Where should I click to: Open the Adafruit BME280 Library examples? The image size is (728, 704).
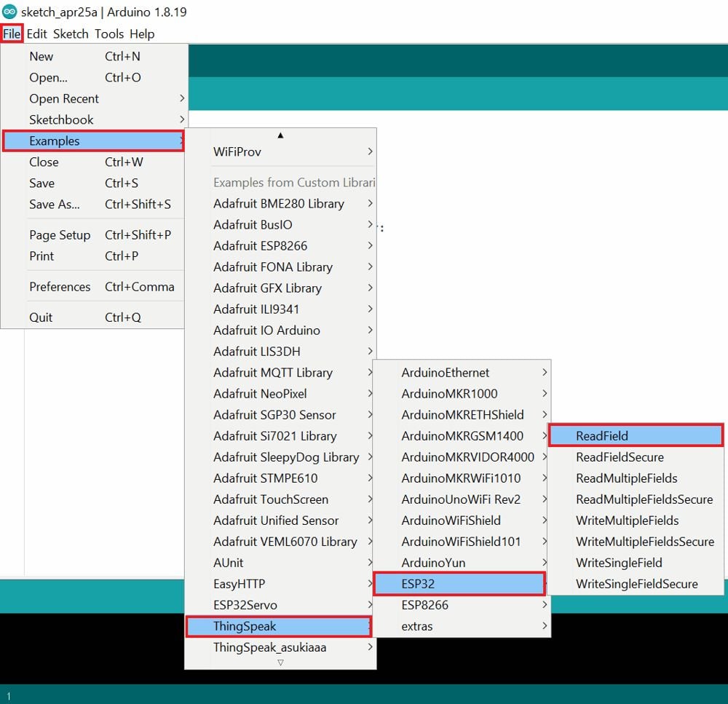click(280, 204)
